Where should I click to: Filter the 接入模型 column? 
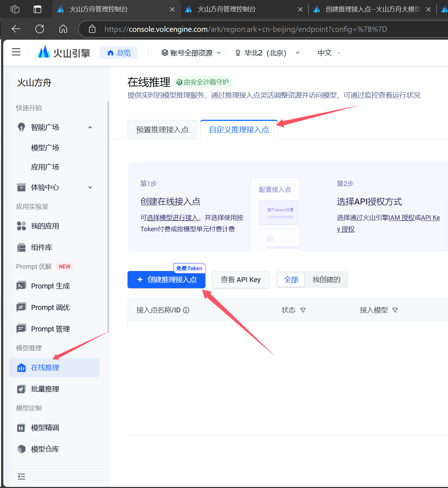click(x=395, y=310)
